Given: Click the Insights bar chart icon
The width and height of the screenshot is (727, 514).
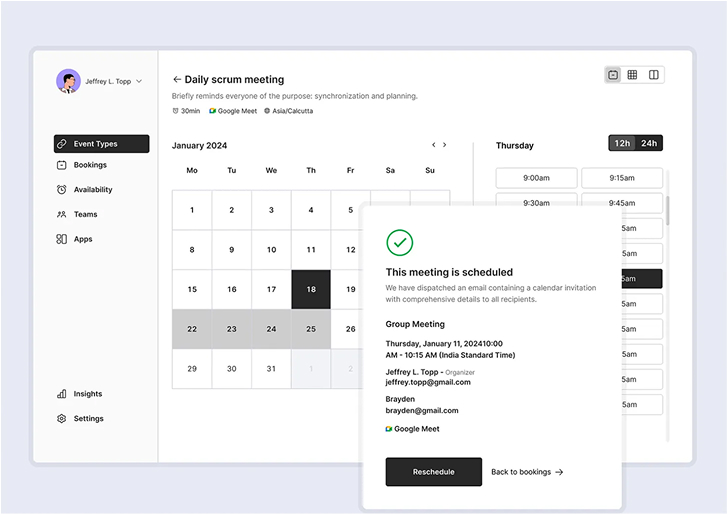Looking at the screenshot, I should point(61,394).
